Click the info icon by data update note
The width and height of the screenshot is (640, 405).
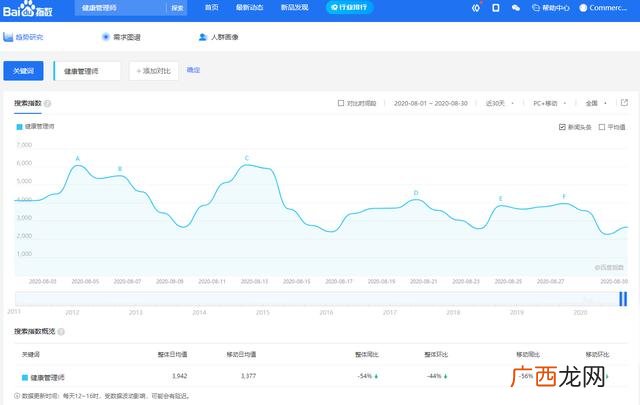point(17,396)
